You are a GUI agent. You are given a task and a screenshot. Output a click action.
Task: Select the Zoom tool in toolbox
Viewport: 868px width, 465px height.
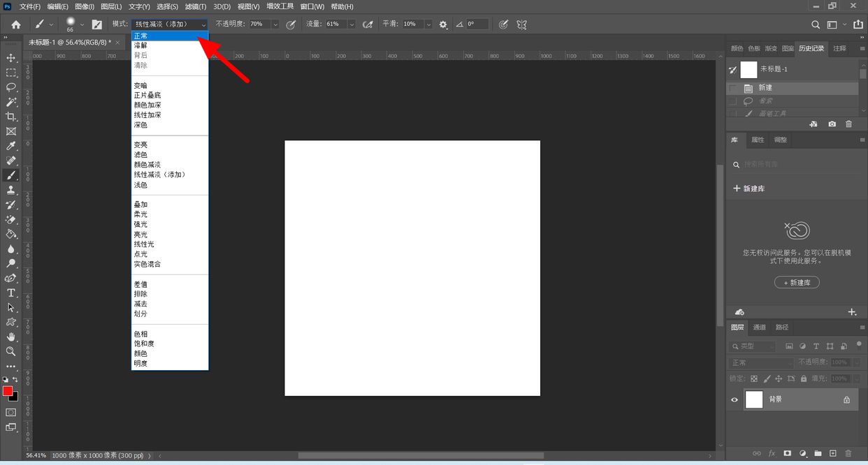(11, 351)
